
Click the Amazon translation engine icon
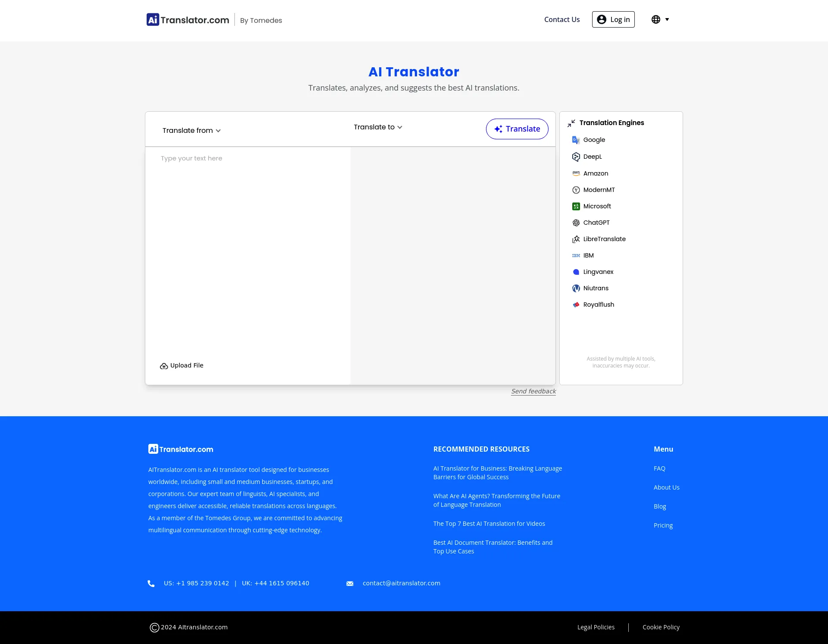click(x=576, y=173)
